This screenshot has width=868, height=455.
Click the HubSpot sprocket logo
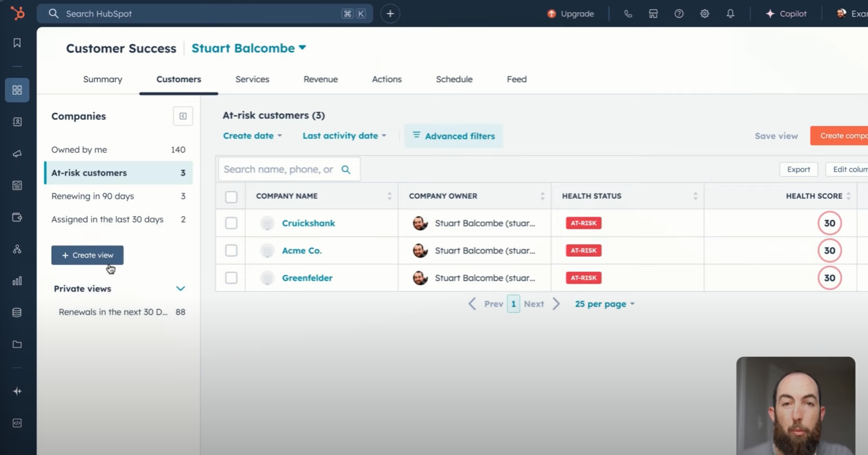click(17, 13)
